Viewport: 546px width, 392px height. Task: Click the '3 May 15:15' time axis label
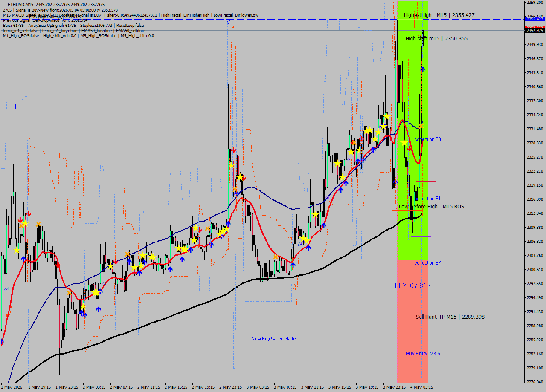[340, 387]
